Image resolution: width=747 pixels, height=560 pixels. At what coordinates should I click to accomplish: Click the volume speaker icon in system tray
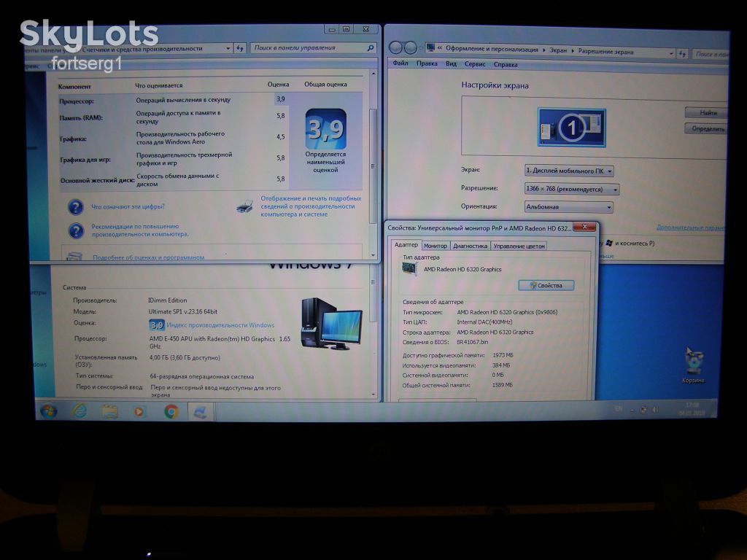click(x=656, y=410)
